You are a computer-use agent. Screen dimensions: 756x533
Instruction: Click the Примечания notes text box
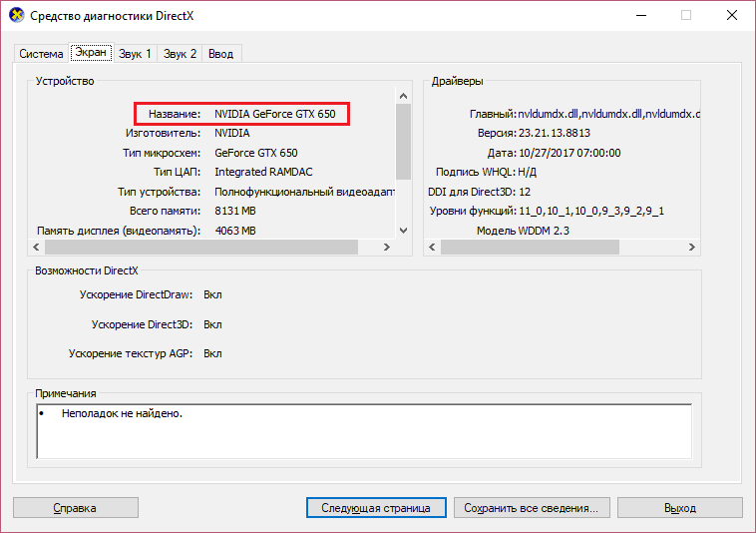click(364, 432)
